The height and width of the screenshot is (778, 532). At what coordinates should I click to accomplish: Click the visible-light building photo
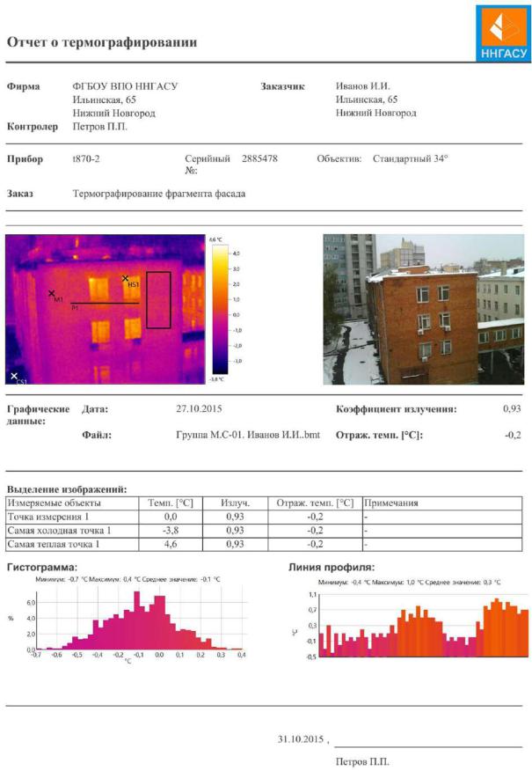coord(424,309)
